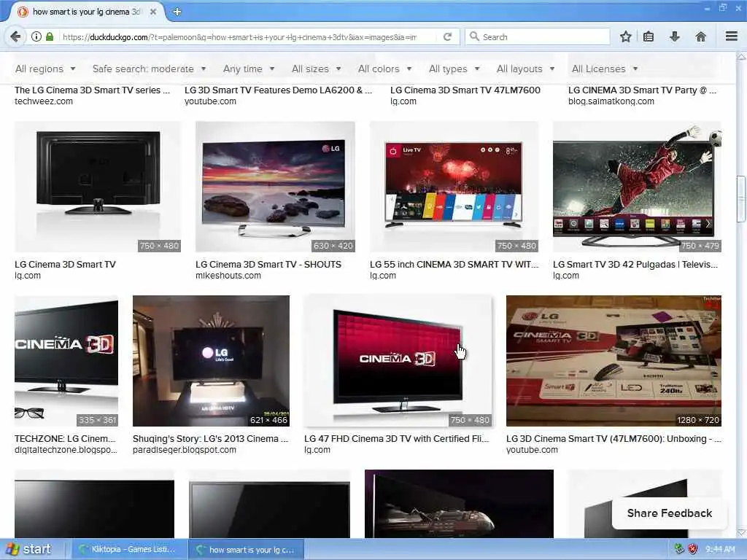The height and width of the screenshot is (560, 747).
Task: Close the 'how smart is your lg cinema' tab
Action: [x=153, y=12]
